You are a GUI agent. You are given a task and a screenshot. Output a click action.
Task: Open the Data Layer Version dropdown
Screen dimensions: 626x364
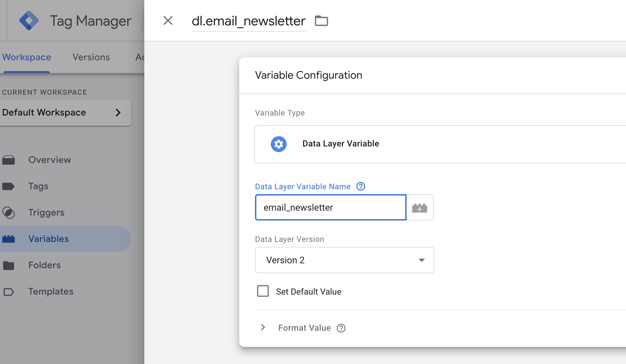344,260
